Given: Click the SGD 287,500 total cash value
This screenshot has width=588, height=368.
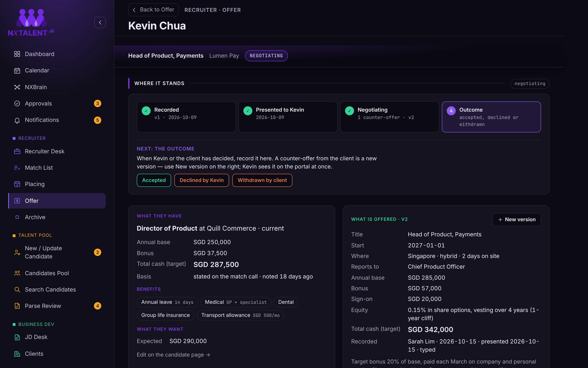Looking at the screenshot, I should tap(216, 265).
